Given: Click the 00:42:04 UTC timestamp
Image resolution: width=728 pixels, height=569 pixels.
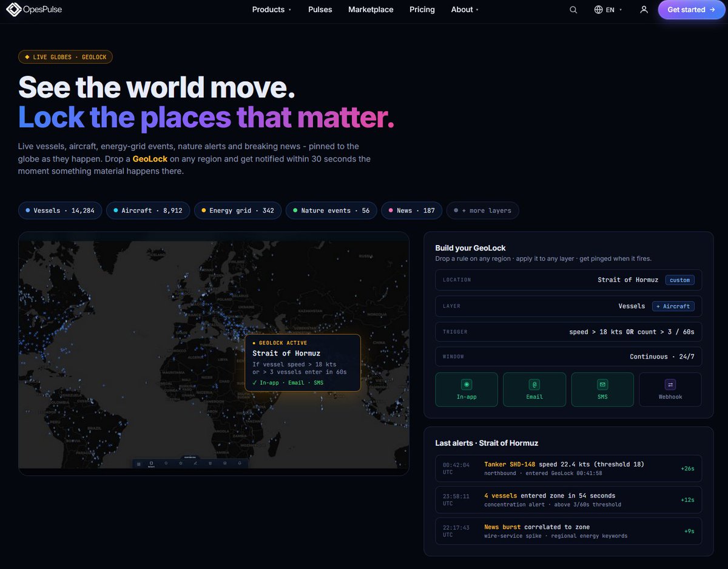Looking at the screenshot, I should (456, 468).
